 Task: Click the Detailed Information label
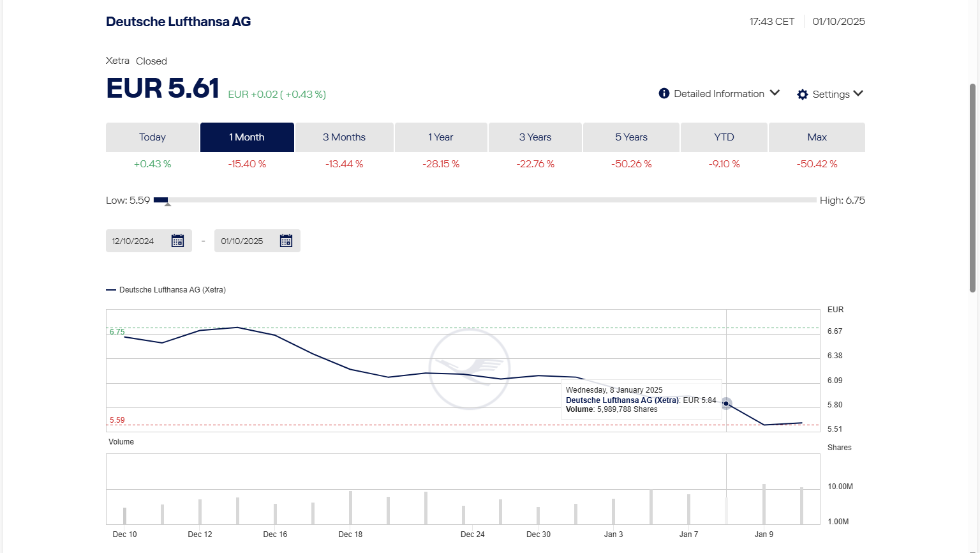point(719,94)
